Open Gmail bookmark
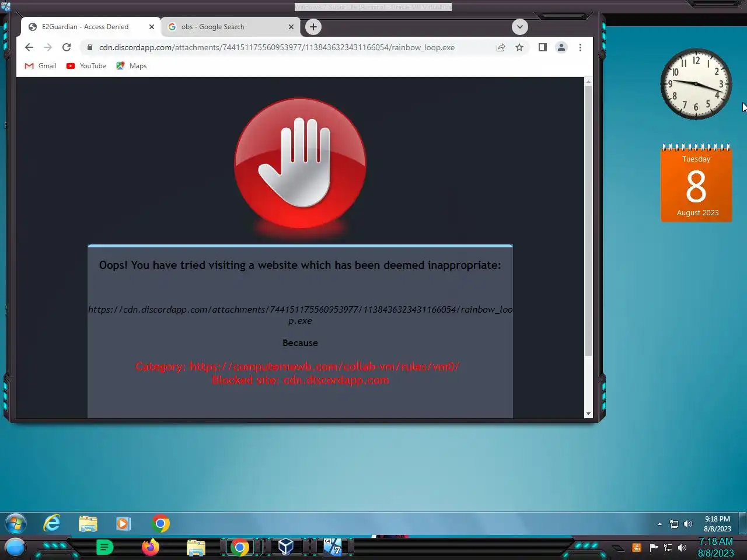Viewport: 747px width, 560px height. coord(40,66)
